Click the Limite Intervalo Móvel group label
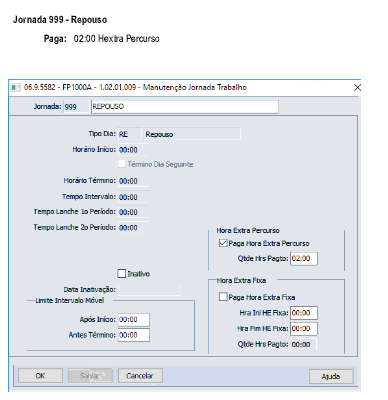388x400 pixels. point(70,300)
